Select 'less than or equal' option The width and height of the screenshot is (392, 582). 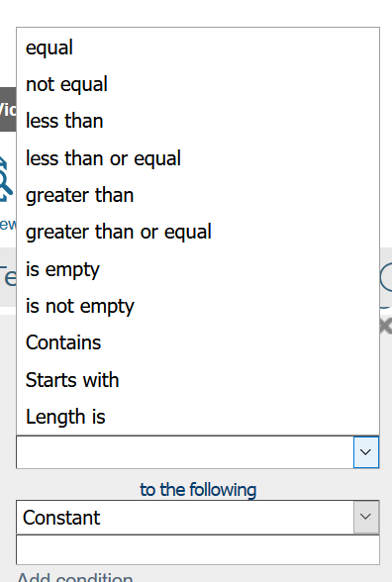[198, 158]
